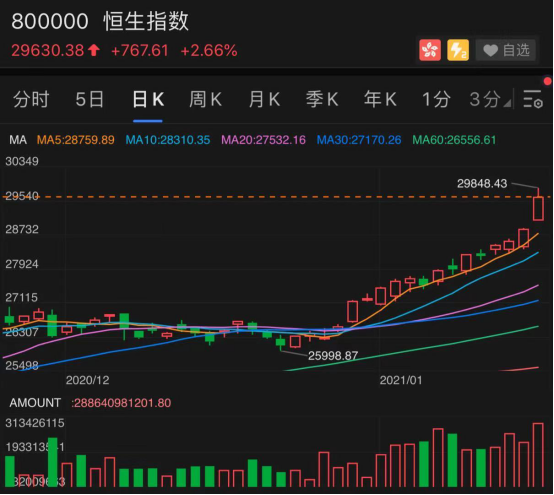Switch to the 分时 tab
Viewport: 554px width, 495px height.
click(31, 99)
